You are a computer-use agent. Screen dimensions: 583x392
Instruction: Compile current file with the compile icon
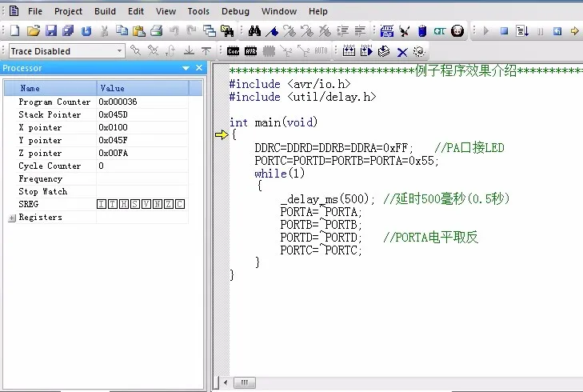click(x=384, y=51)
